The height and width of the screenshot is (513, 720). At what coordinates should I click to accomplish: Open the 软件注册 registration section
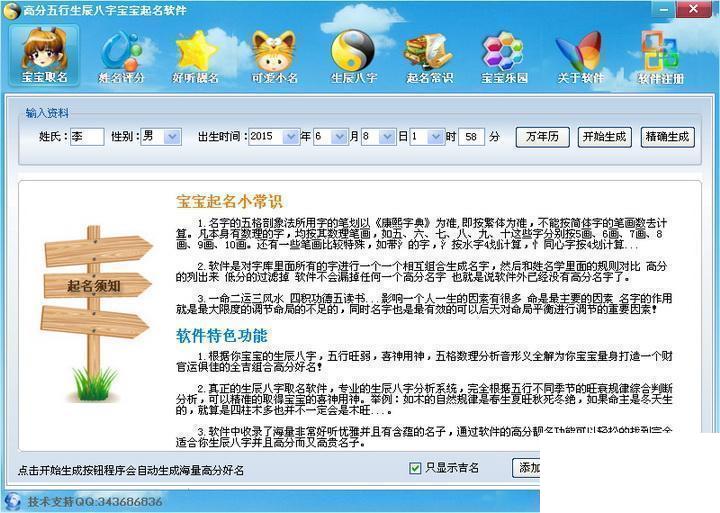click(660, 58)
